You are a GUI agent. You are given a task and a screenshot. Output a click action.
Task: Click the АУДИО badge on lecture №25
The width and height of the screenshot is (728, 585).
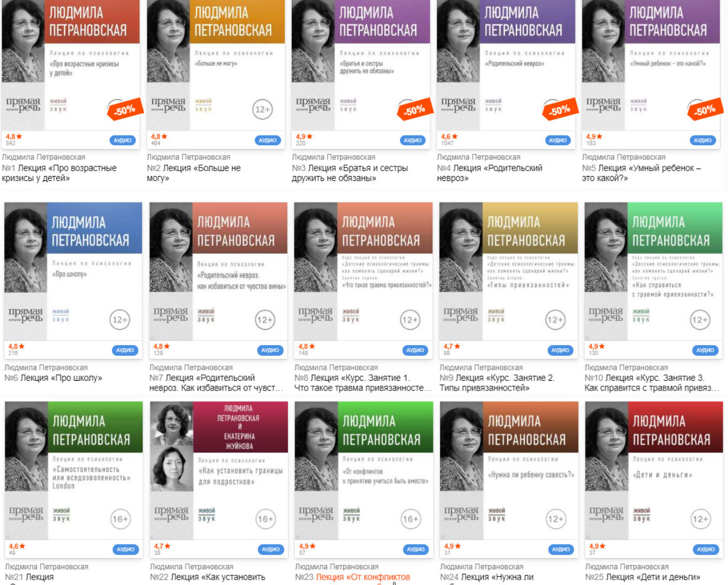coord(706,549)
